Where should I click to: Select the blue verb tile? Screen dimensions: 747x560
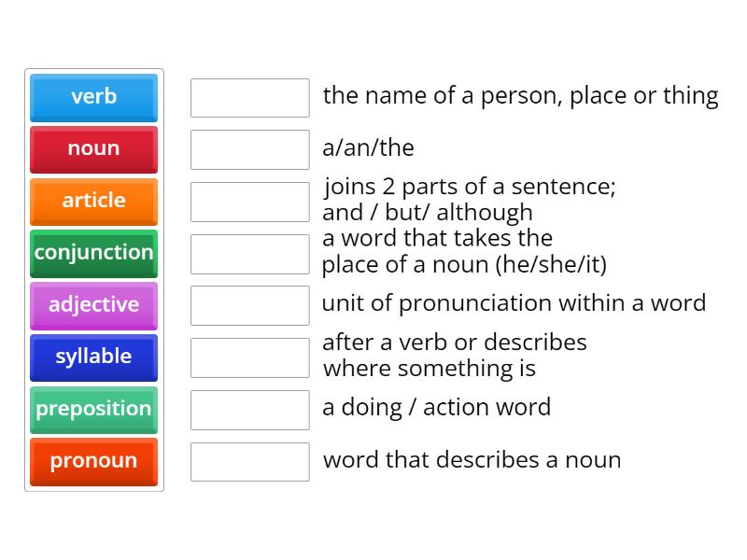[93, 97]
